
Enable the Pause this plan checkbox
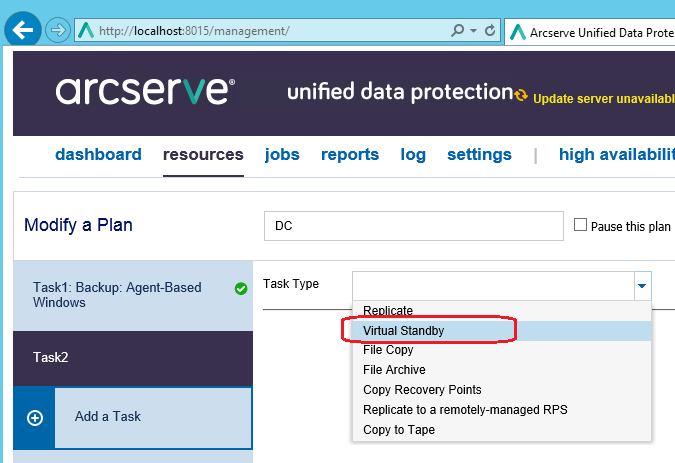click(x=580, y=225)
